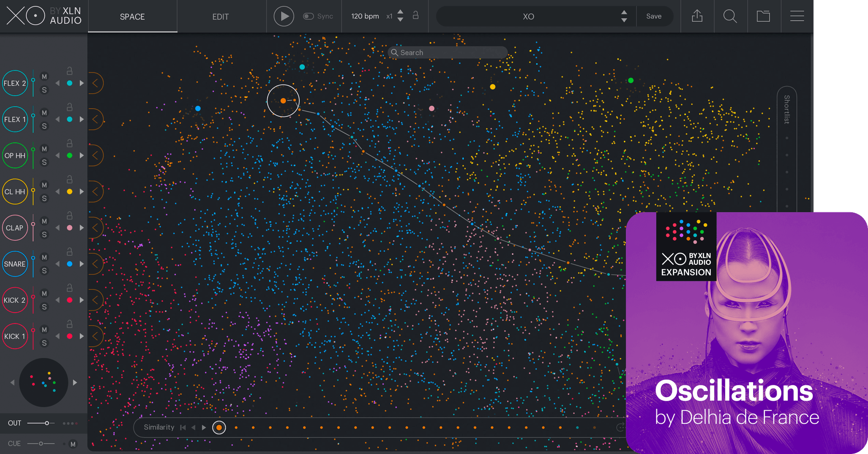868x454 pixels.
Task: Click the Save preset button
Action: click(x=654, y=16)
